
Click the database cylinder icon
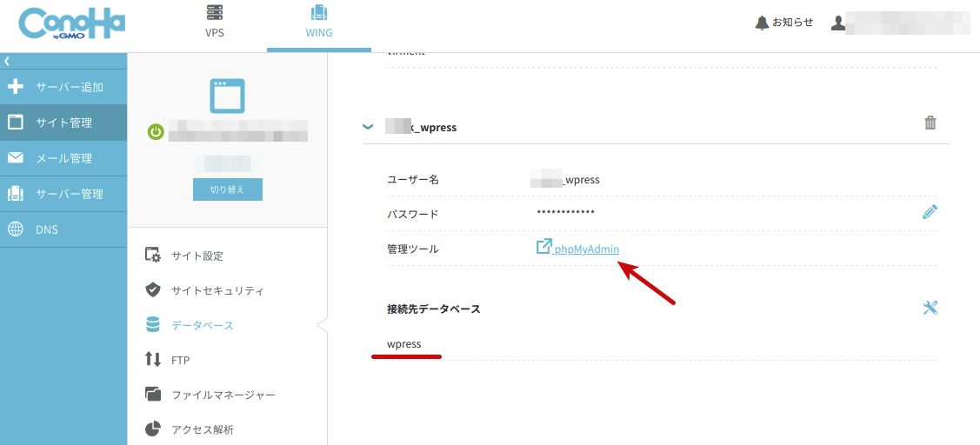(153, 325)
